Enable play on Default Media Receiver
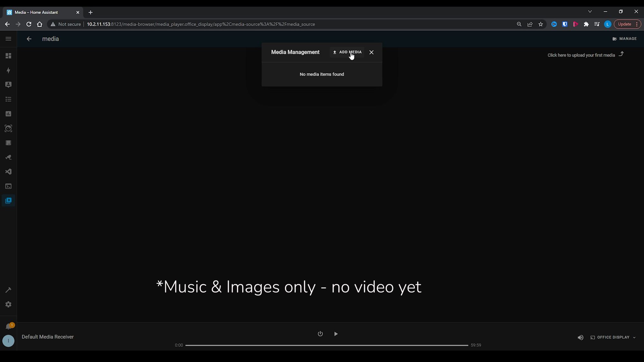 (x=336, y=334)
